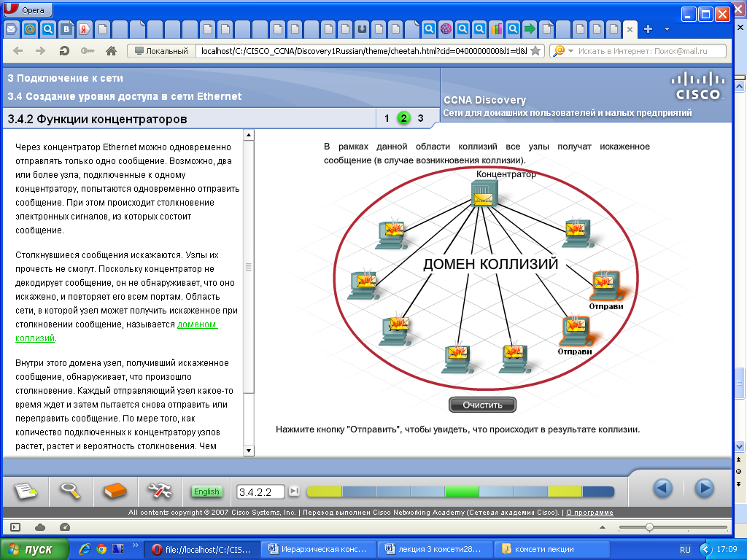Click the dark blue last progress segment
The width and height of the screenshot is (747, 560).
[598, 491]
